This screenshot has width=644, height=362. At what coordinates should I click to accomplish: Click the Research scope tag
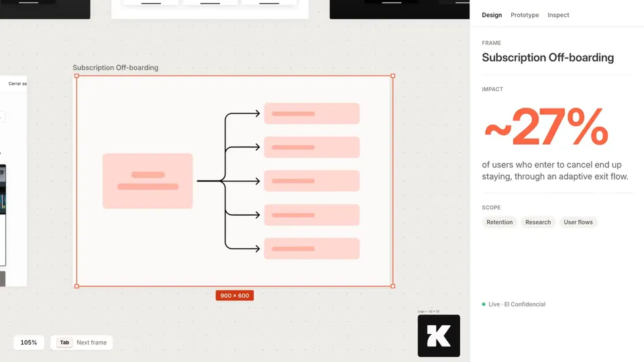point(538,222)
